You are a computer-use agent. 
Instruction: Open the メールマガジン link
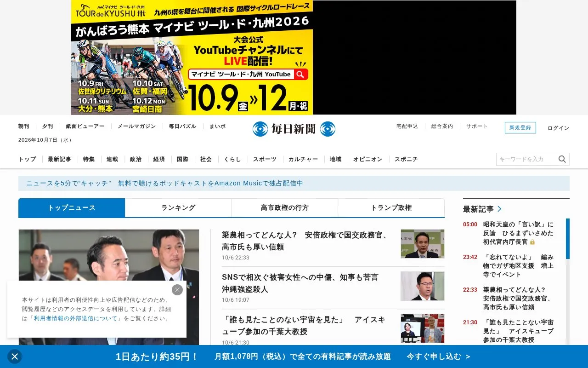[136, 126]
